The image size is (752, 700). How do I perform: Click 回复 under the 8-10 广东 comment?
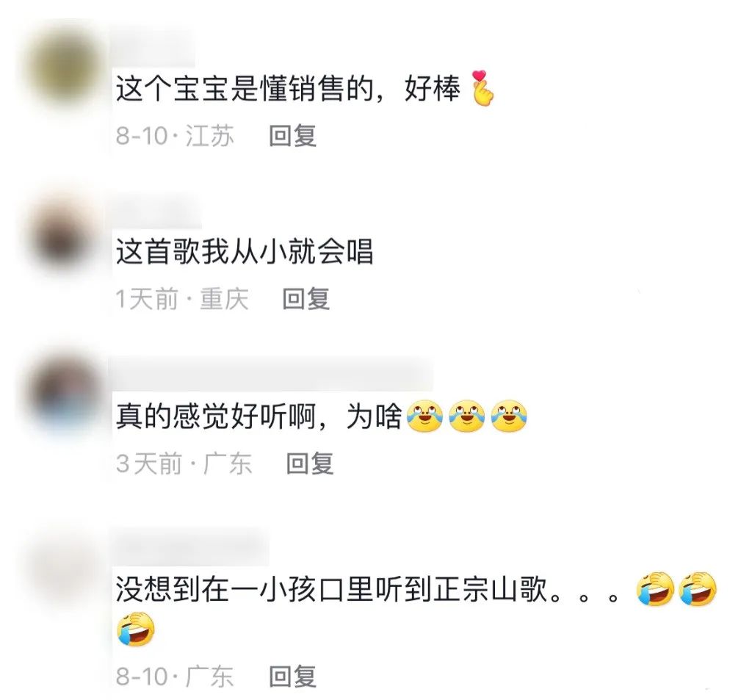click(x=292, y=676)
